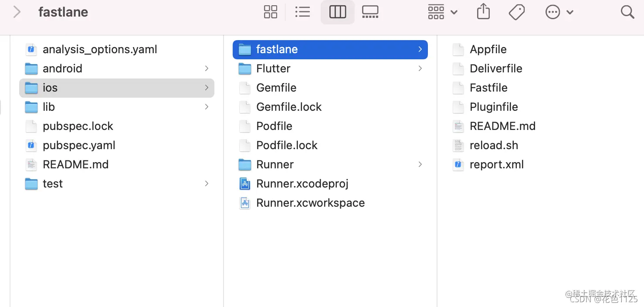The height and width of the screenshot is (307, 644).
Task: Click the lib folder icon
Action: click(x=31, y=107)
